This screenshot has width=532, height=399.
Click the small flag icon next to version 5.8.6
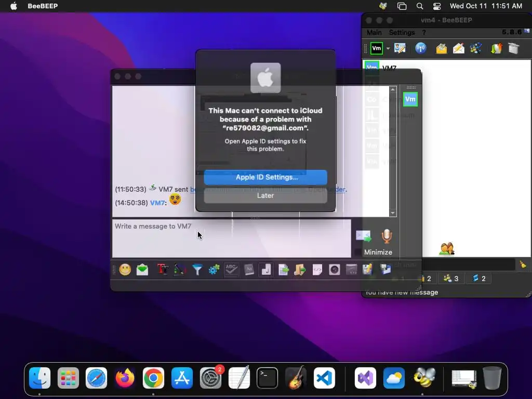click(527, 31)
